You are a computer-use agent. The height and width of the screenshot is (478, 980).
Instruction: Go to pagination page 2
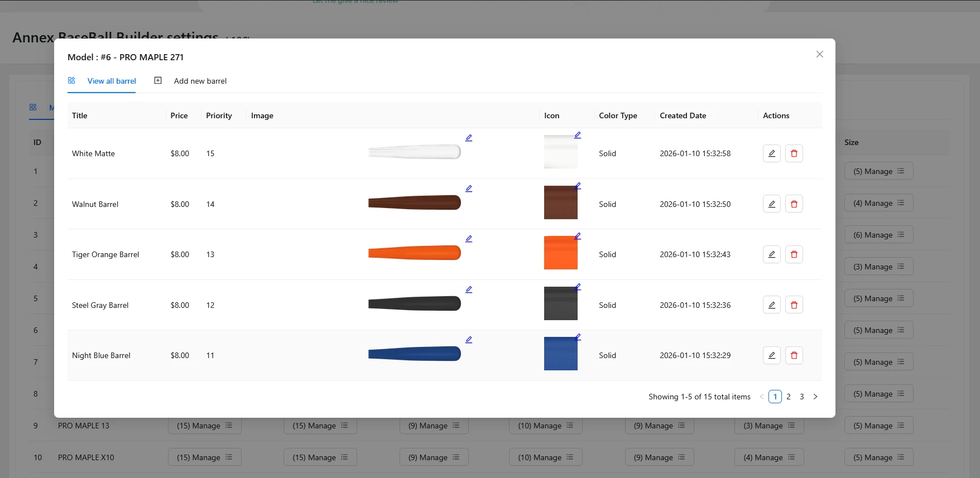788,397
